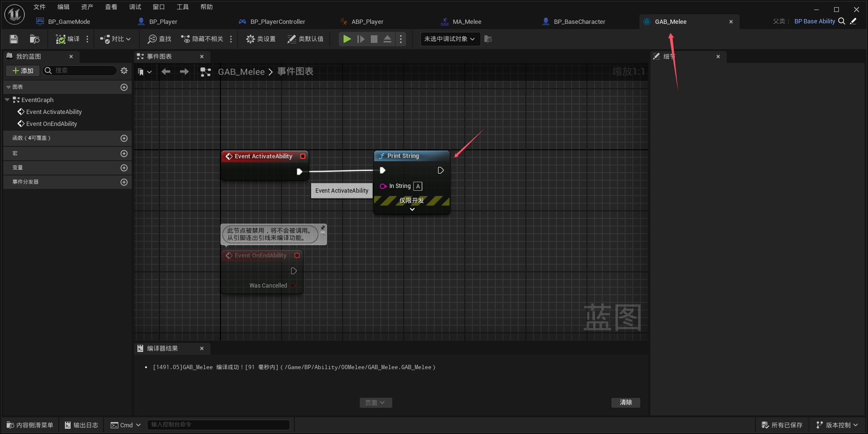Add a new graph with plus icon

[124, 87]
